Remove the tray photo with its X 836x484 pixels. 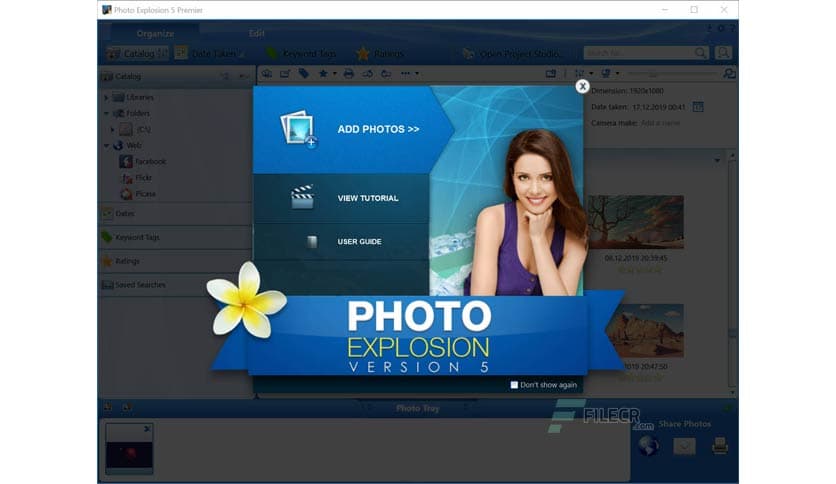click(147, 429)
